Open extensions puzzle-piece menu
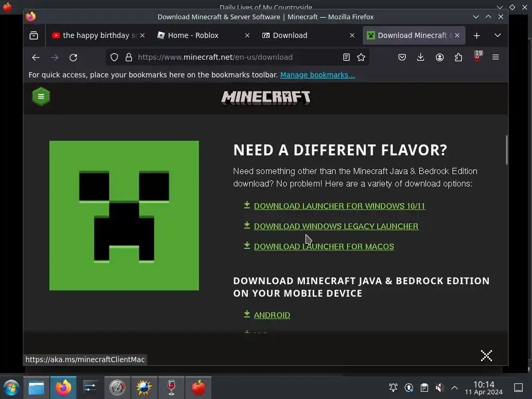This screenshot has height=399, width=532. [458, 57]
